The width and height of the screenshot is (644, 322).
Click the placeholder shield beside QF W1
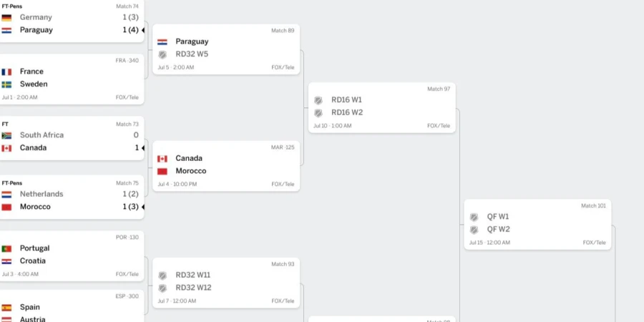point(474,218)
